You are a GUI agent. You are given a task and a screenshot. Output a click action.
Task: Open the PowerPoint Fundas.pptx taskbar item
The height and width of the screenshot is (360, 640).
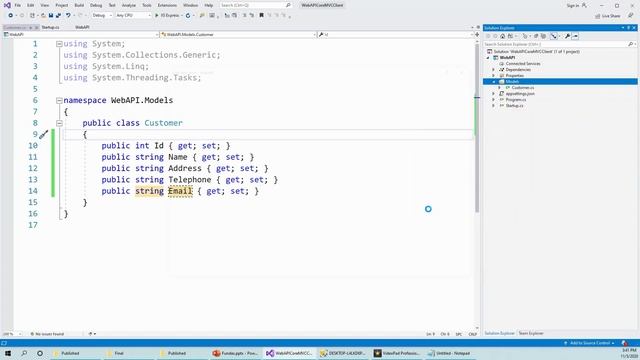tap(236, 353)
